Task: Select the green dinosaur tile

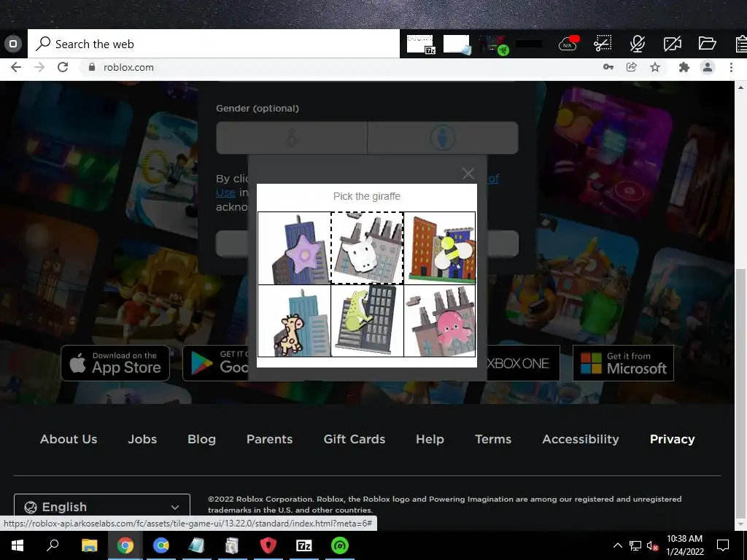Action: point(368,321)
